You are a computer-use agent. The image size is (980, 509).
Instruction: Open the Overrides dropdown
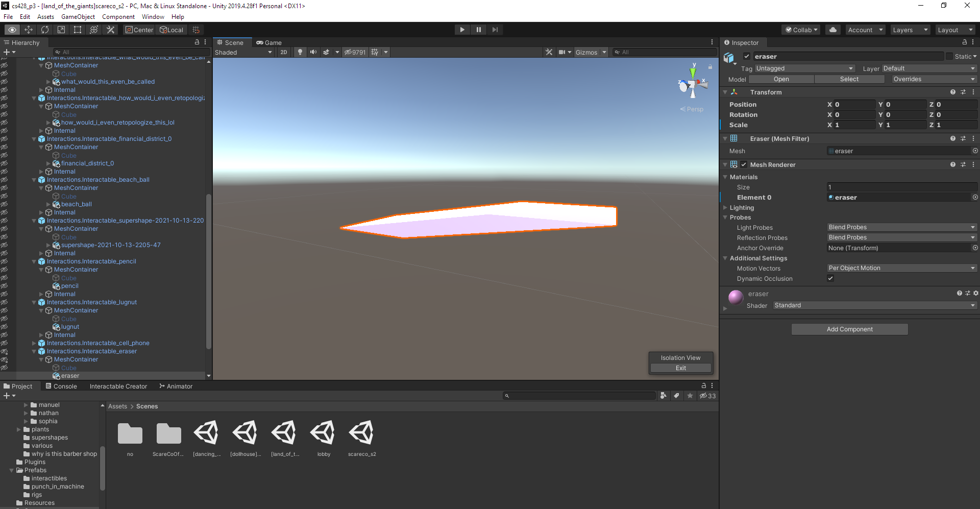(x=934, y=79)
